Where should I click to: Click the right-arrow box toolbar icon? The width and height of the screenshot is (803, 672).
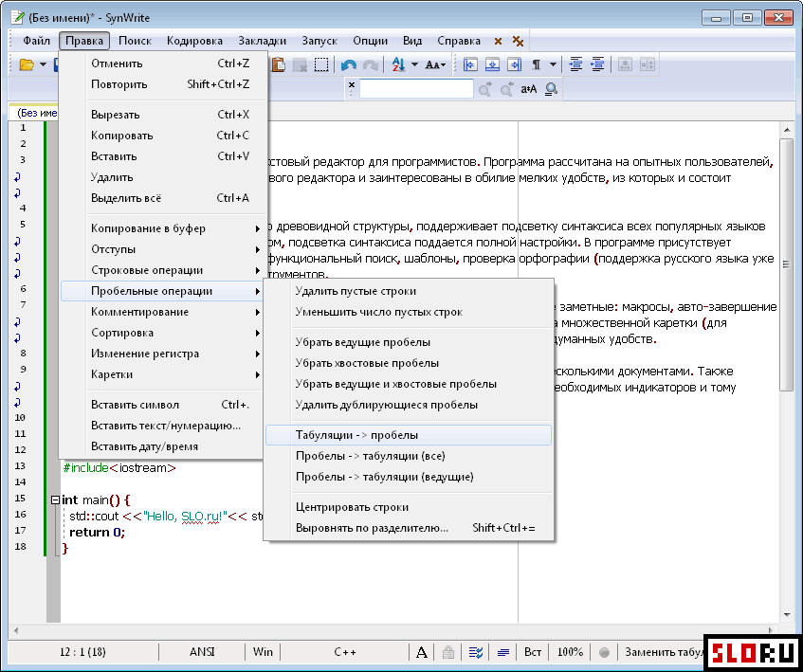[x=514, y=65]
